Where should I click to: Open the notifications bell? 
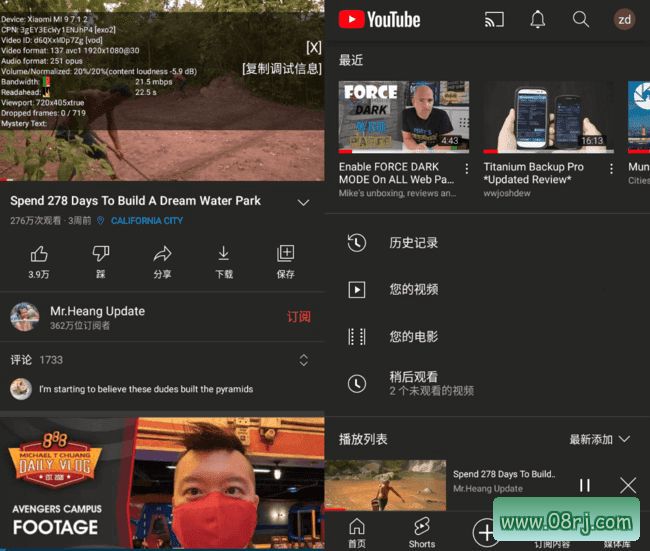pos(538,19)
